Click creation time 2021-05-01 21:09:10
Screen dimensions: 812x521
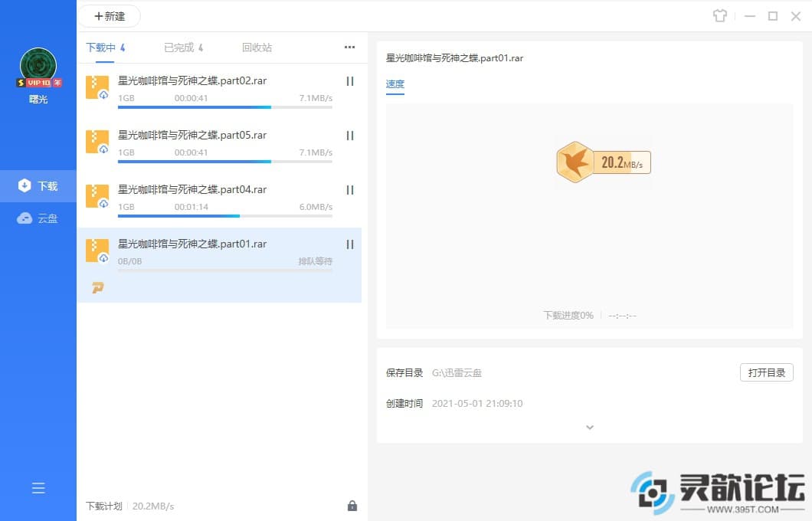click(477, 404)
